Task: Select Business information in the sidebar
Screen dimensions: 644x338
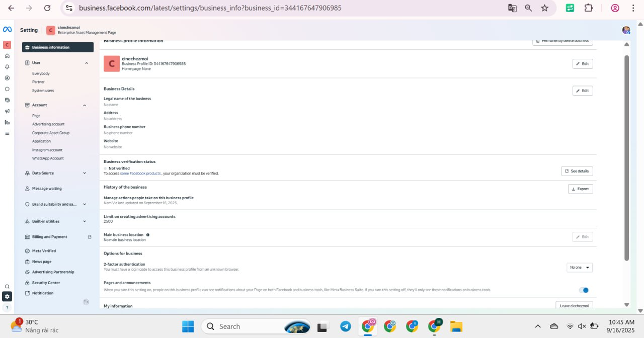Action: click(58, 47)
